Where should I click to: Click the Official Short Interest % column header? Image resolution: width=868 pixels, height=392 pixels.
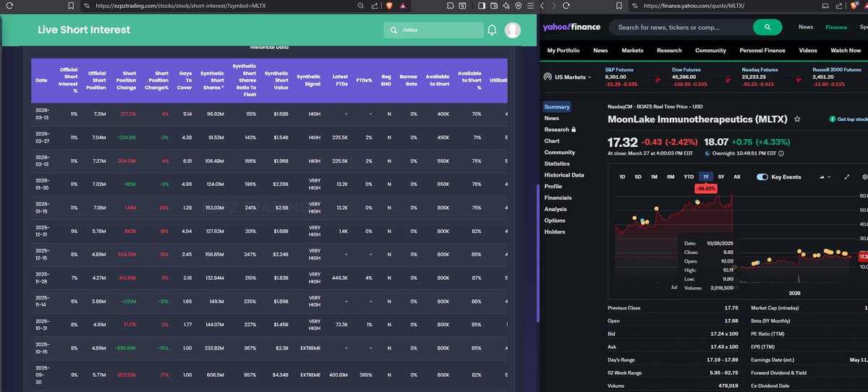point(69,80)
